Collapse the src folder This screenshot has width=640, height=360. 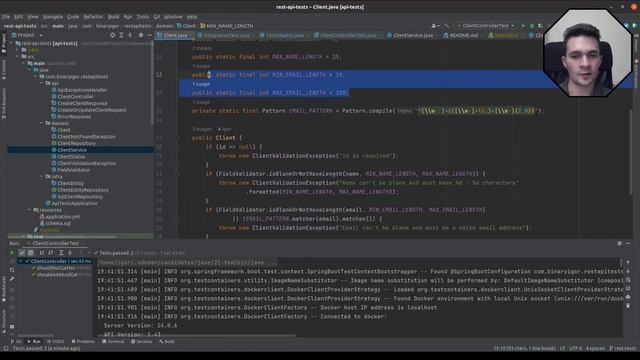coord(18,56)
